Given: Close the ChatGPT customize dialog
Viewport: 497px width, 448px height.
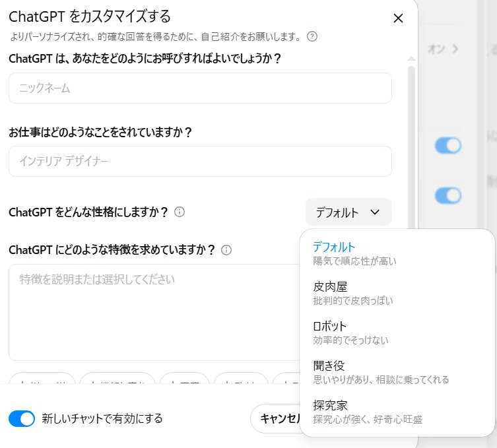Looking at the screenshot, I should point(398,18).
